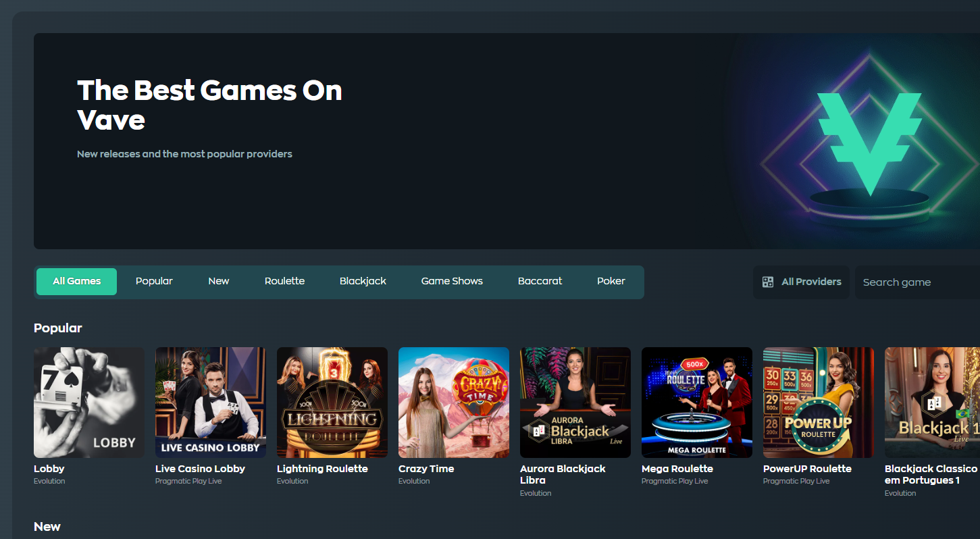980x539 pixels.
Task: Switch to the "Popular" filter tab
Action: pyautogui.click(x=154, y=281)
